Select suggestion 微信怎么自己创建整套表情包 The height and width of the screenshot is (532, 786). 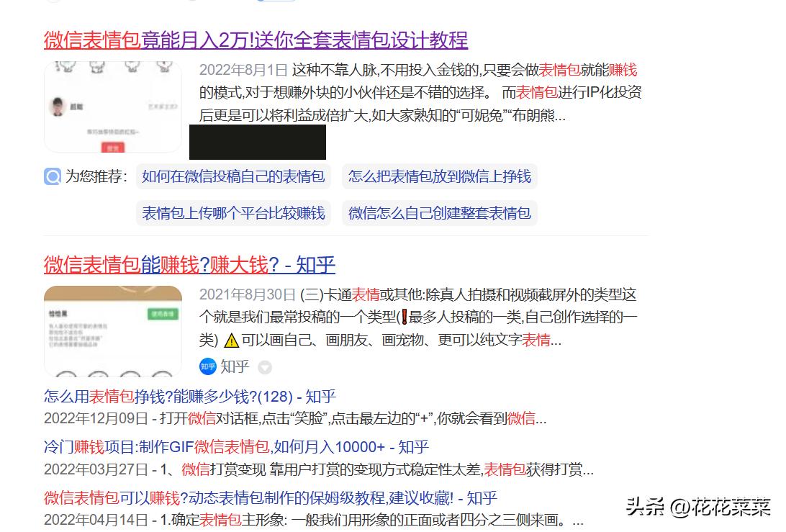click(441, 213)
